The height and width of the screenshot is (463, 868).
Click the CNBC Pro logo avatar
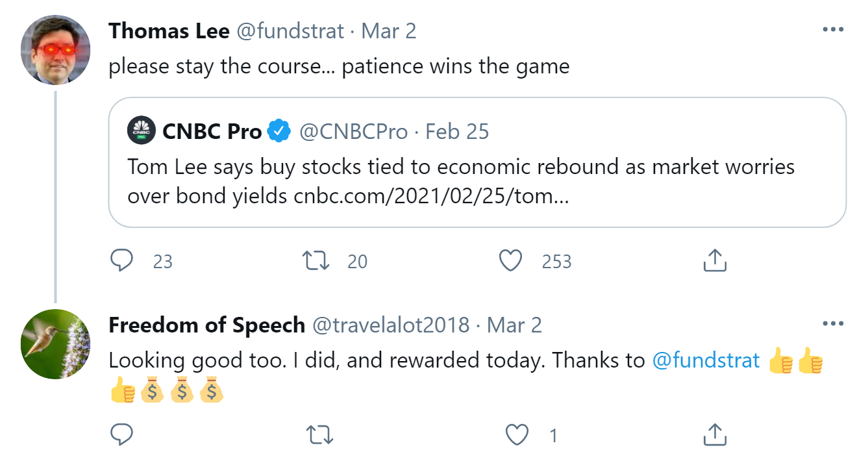(142, 131)
